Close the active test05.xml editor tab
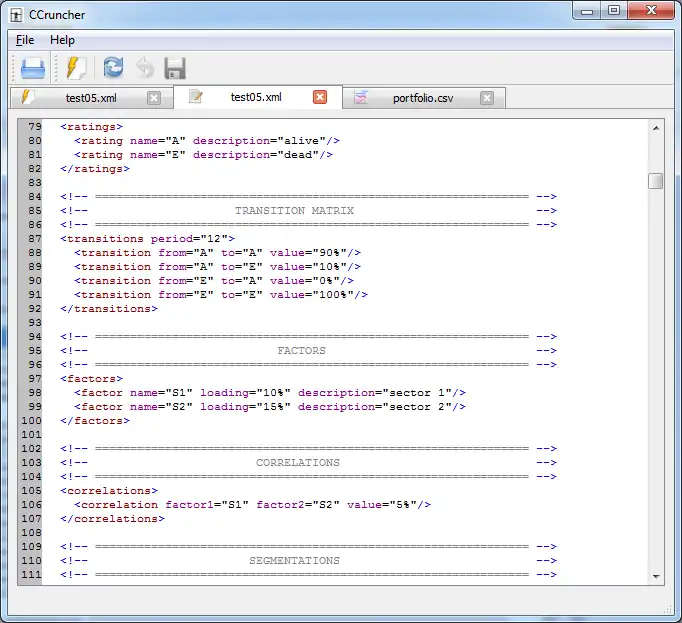 [320, 97]
